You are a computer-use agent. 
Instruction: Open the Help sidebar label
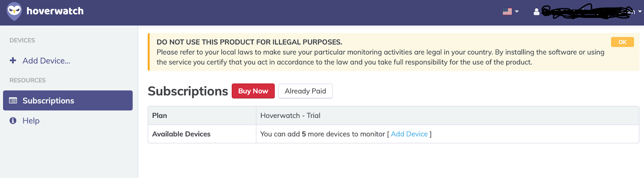click(x=31, y=121)
